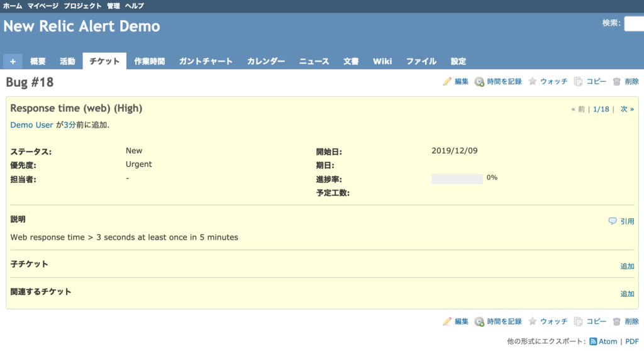Click the Urgent priority value
The height and width of the screenshot is (351, 644).
click(x=139, y=164)
